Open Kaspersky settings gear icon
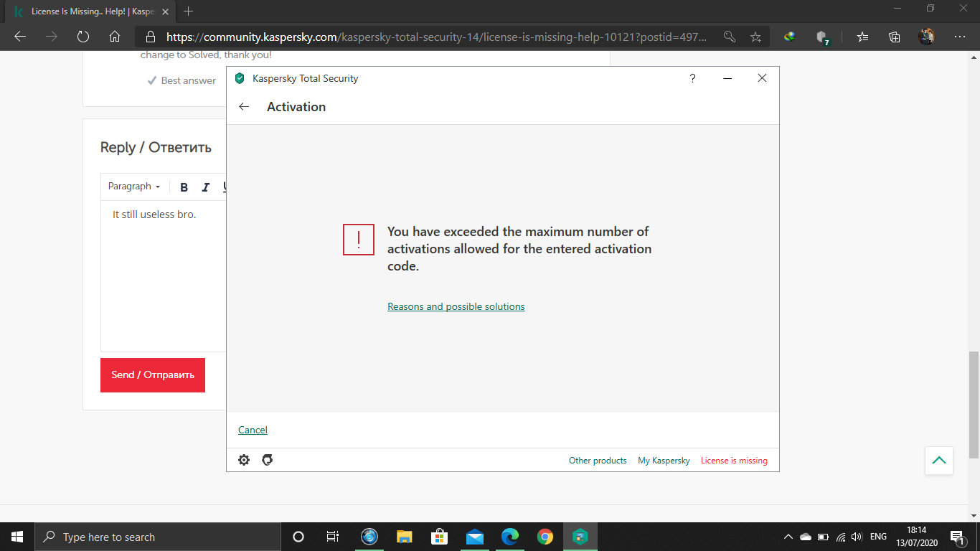 pos(244,460)
